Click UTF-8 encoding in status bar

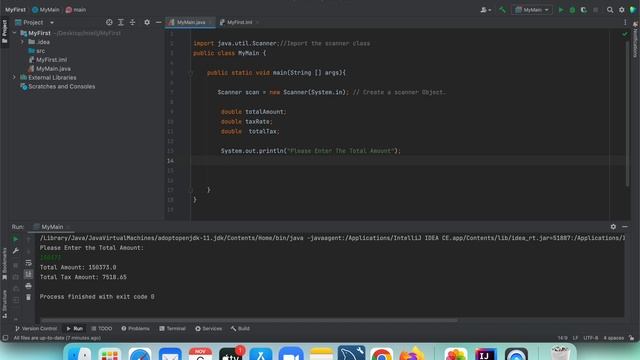click(591, 338)
